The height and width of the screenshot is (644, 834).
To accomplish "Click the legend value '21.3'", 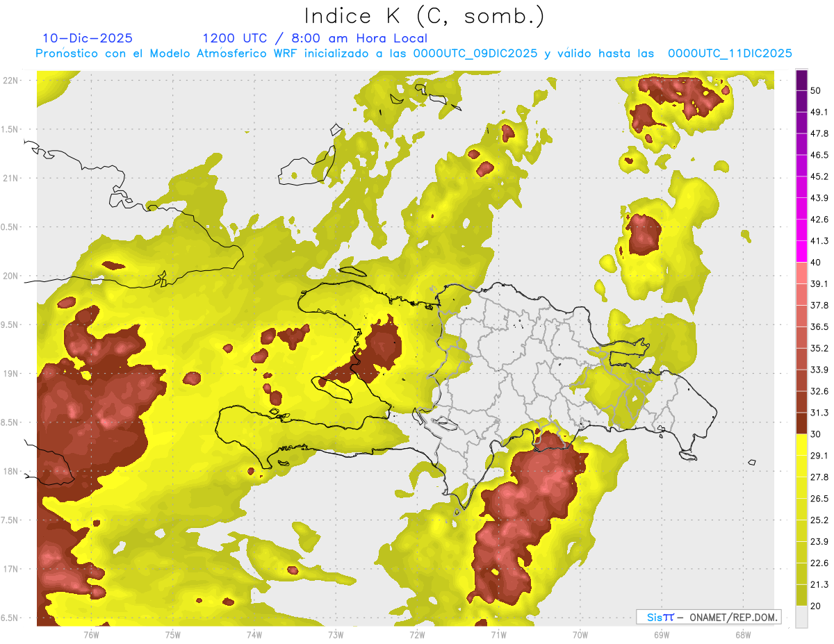I will point(820,585).
